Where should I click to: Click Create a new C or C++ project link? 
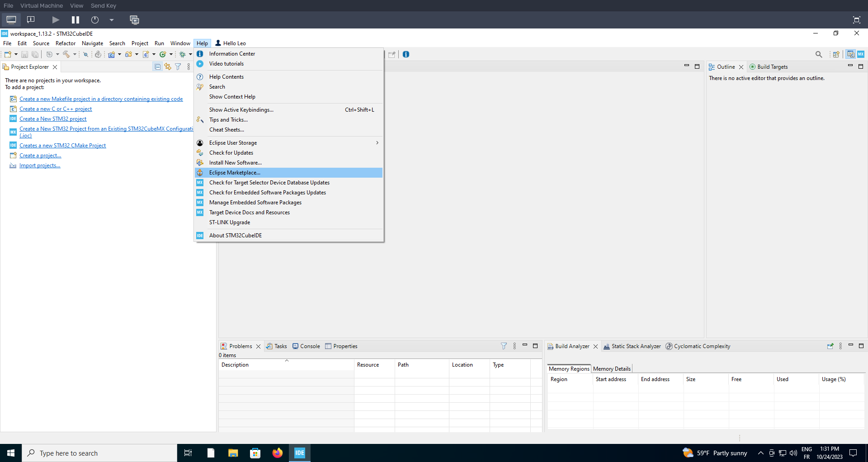56,109
